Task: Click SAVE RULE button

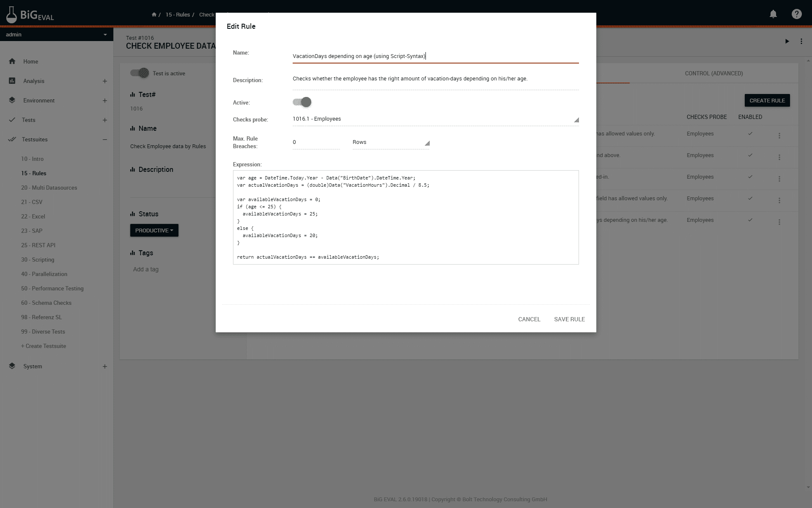Action: (x=569, y=319)
